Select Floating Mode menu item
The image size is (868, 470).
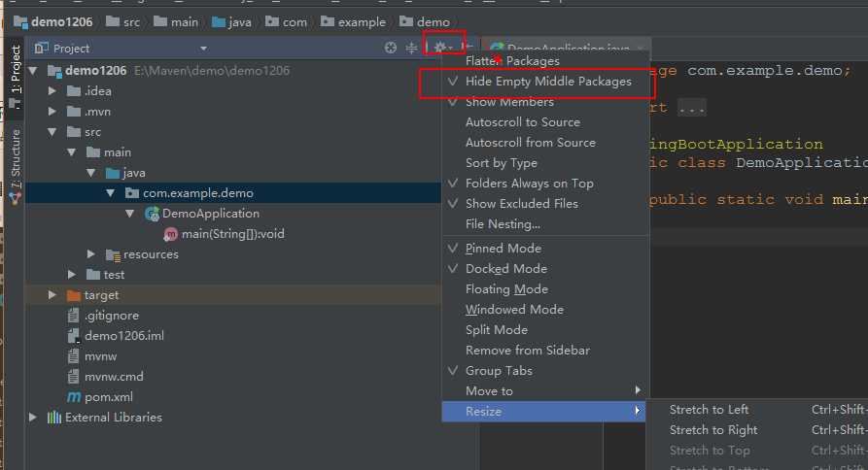(x=544, y=289)
